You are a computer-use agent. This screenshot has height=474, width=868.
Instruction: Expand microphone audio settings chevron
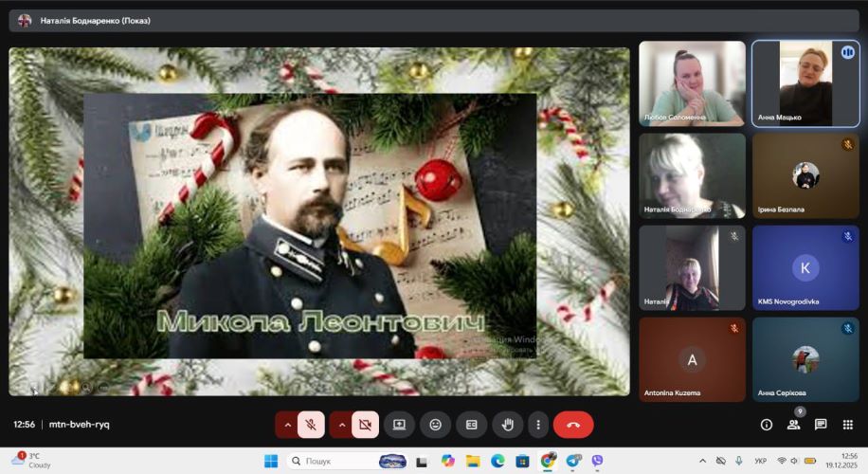pyautogui.click(x=287, y=425)
